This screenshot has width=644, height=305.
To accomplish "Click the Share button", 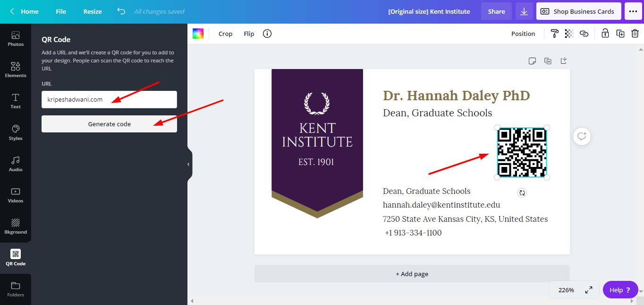I will click(496, 11).
